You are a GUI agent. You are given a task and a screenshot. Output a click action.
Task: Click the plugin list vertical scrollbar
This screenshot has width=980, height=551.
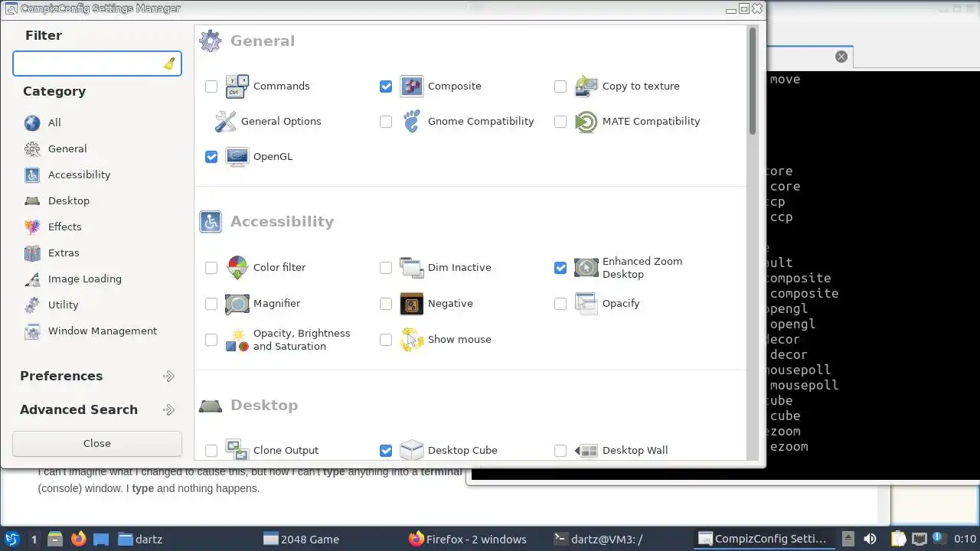click(752, 83)
